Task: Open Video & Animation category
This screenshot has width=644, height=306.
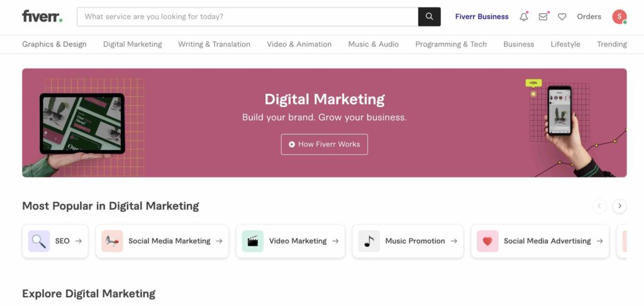Action: click(x=299, y=44)
